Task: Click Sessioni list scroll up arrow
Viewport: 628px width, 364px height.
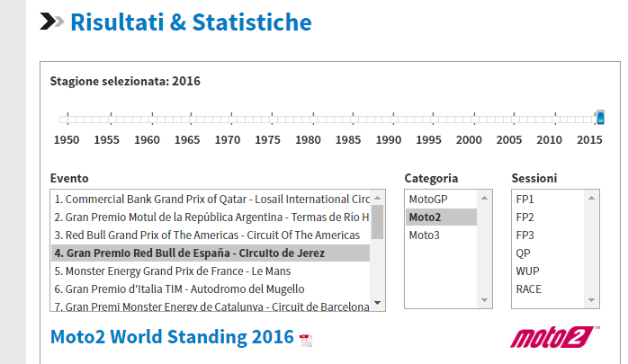Action: click(x=591, y=198)
